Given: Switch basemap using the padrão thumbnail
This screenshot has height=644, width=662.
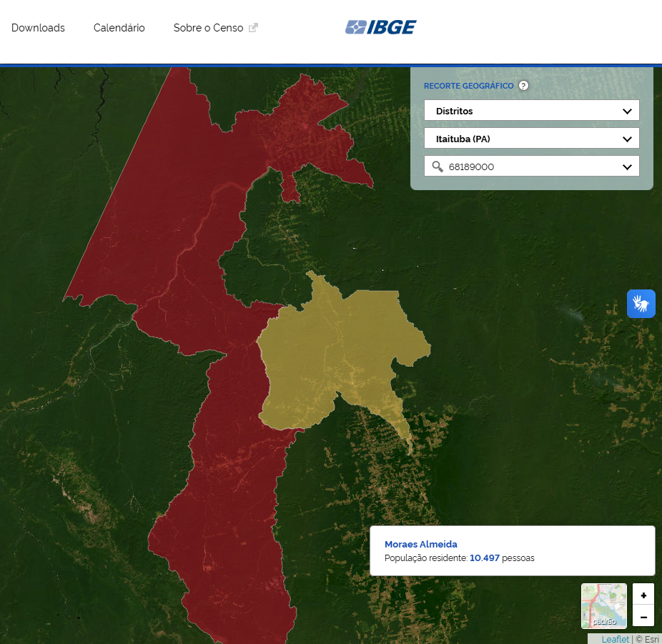Looking at the screenshot, I should [604, 605].
